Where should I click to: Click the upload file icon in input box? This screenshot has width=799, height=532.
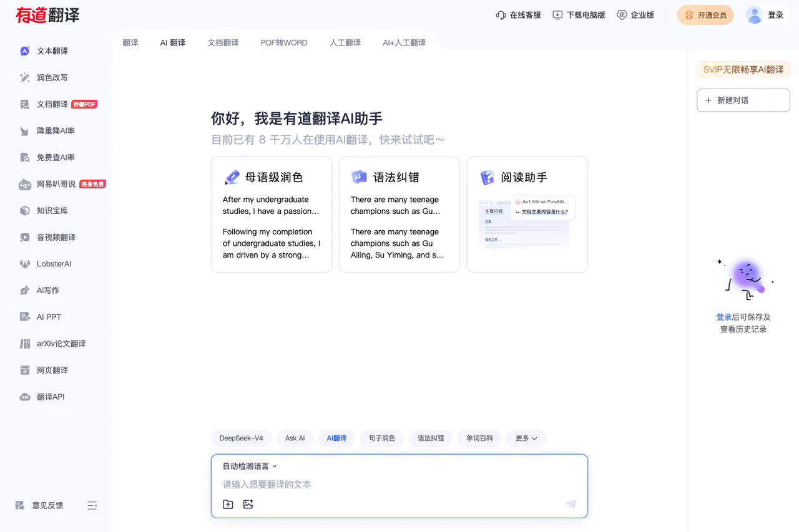pos(228,504)
